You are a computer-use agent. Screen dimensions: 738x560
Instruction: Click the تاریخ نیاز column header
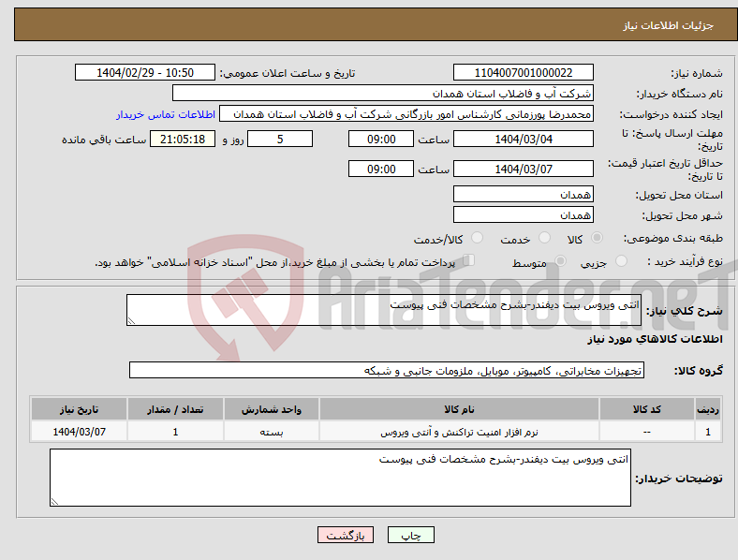[79, 409]
